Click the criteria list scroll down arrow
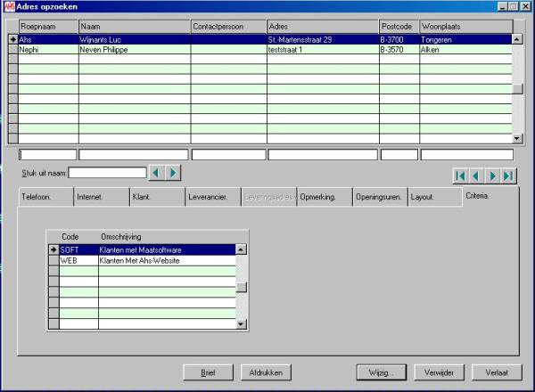The image size is (535, 392). point(241,323)
